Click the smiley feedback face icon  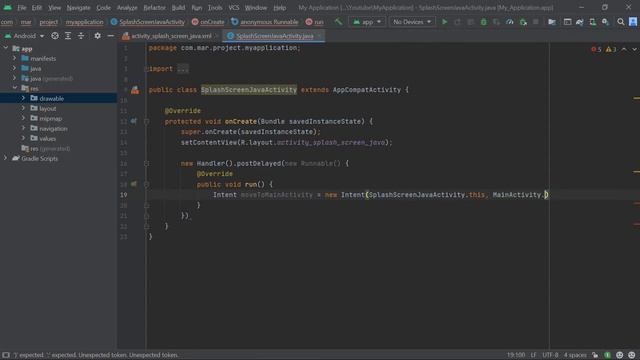(620, 355)
